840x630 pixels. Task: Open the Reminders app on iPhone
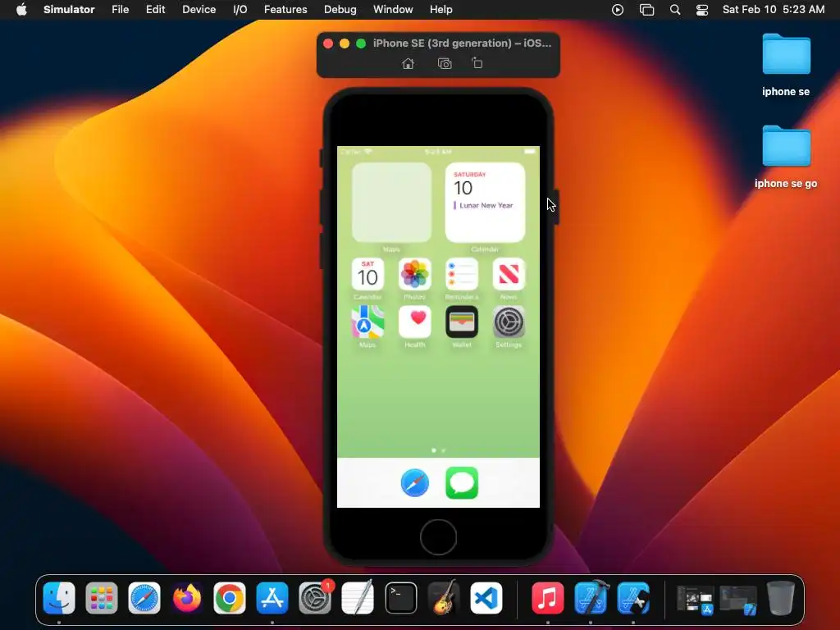(462, 274)
